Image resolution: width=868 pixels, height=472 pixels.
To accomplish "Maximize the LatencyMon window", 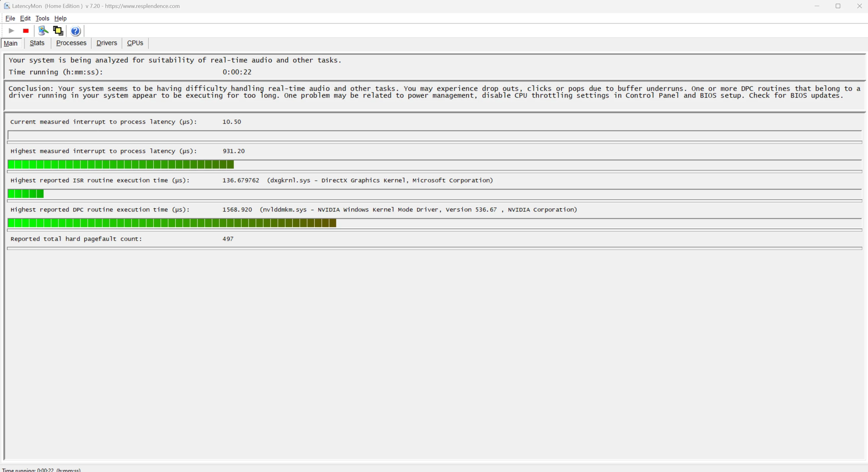I will click(x=838, y=6).
